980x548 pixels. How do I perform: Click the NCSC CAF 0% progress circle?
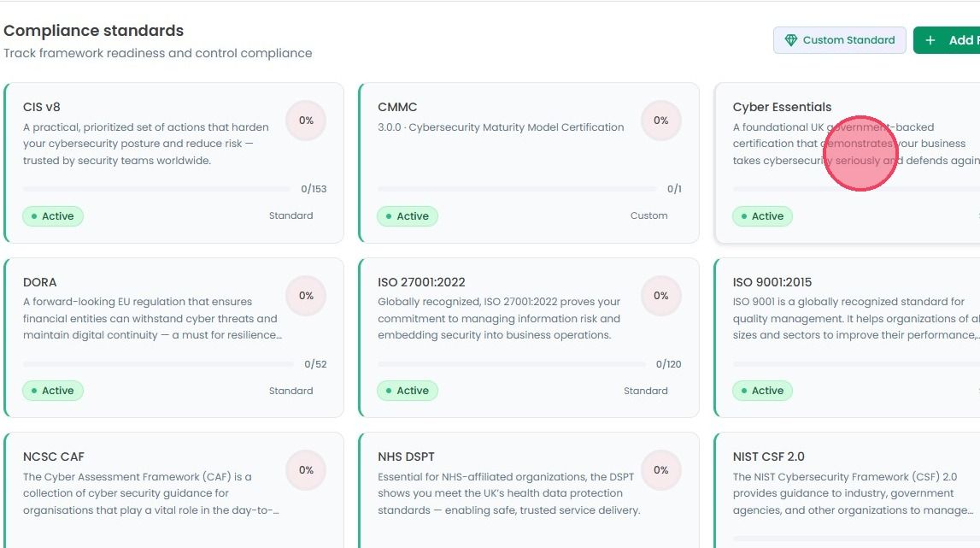click(306, 470)
